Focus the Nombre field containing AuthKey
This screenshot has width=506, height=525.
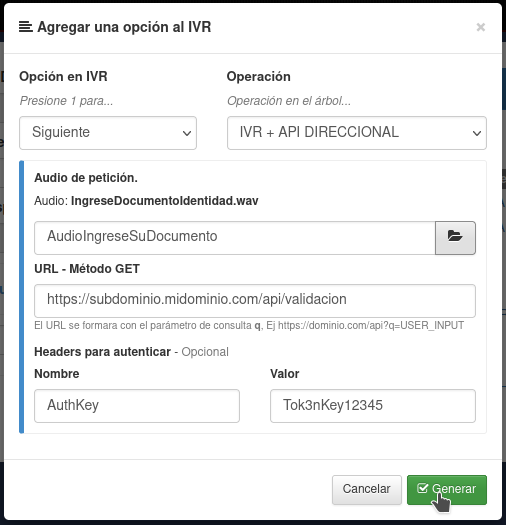pos(137,406)
